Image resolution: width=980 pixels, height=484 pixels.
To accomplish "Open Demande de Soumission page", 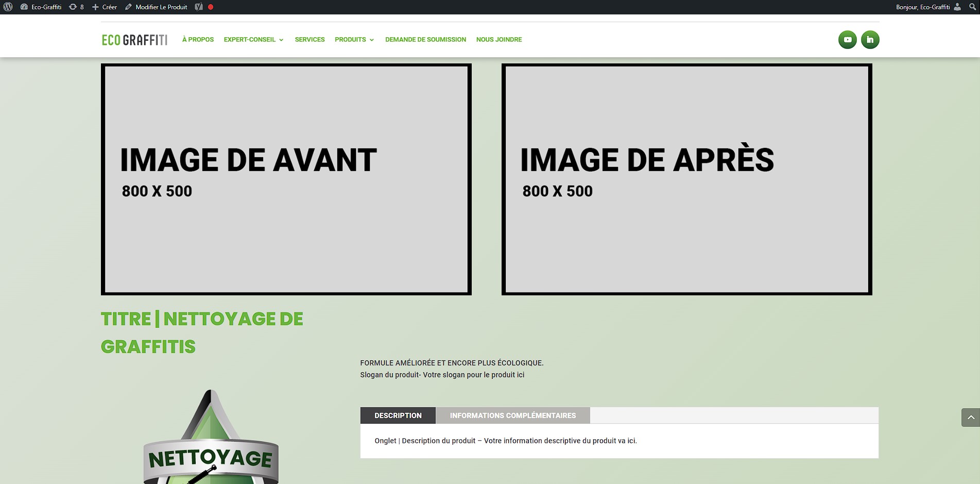I will click(425, 40).
